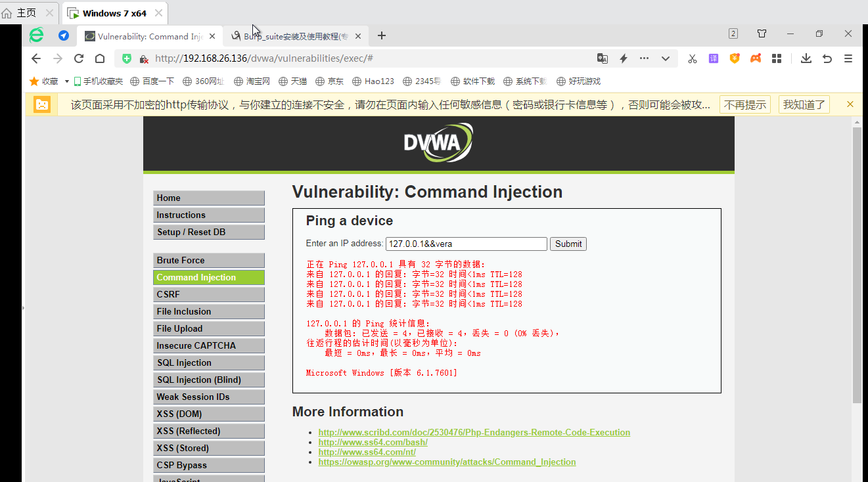Click the tab count indicator icon

[733, 33]
